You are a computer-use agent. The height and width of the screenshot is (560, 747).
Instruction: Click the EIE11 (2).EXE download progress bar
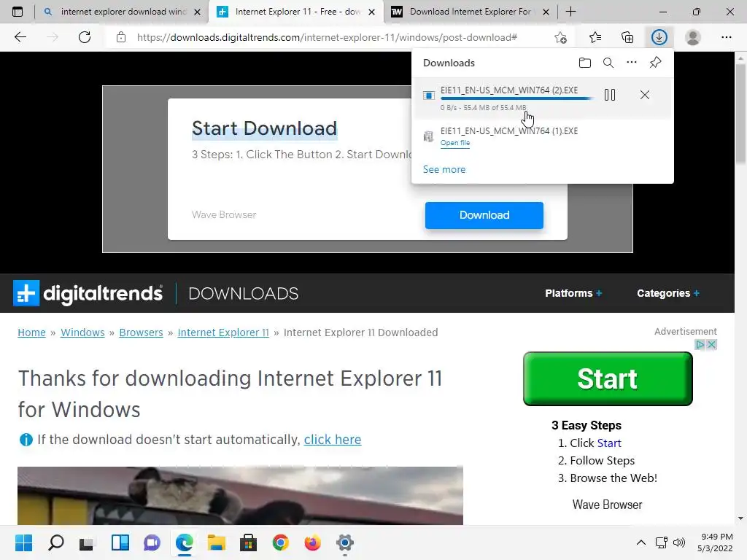tap(517, 98)
